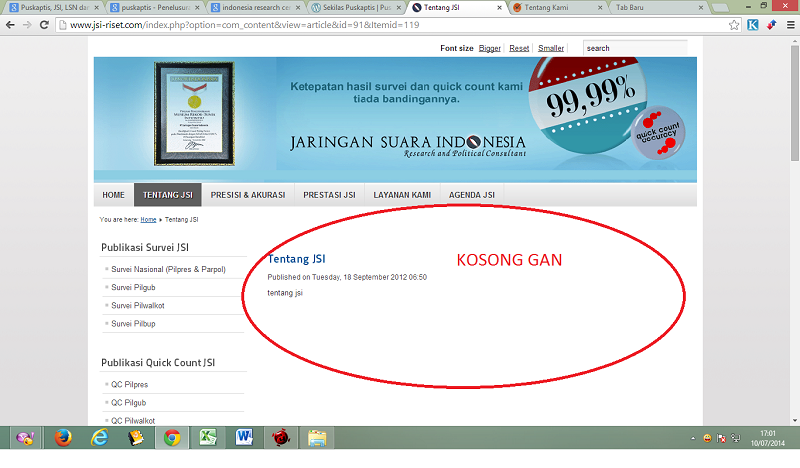This screenshot has width=800, height=468.
Task: Click Tentang JSI article title
Action: click(x=296, y=259)
